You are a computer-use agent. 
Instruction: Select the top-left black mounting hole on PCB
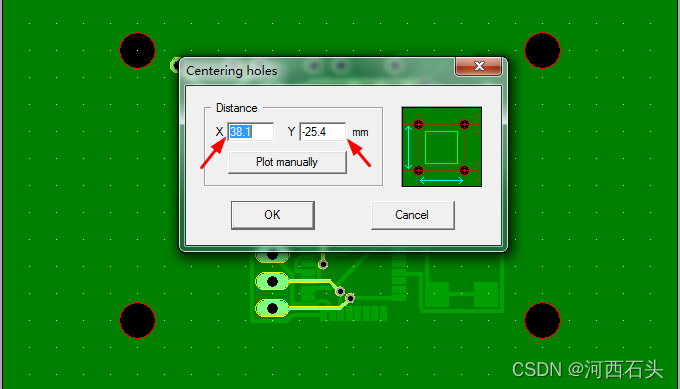(x=137, y=50)
